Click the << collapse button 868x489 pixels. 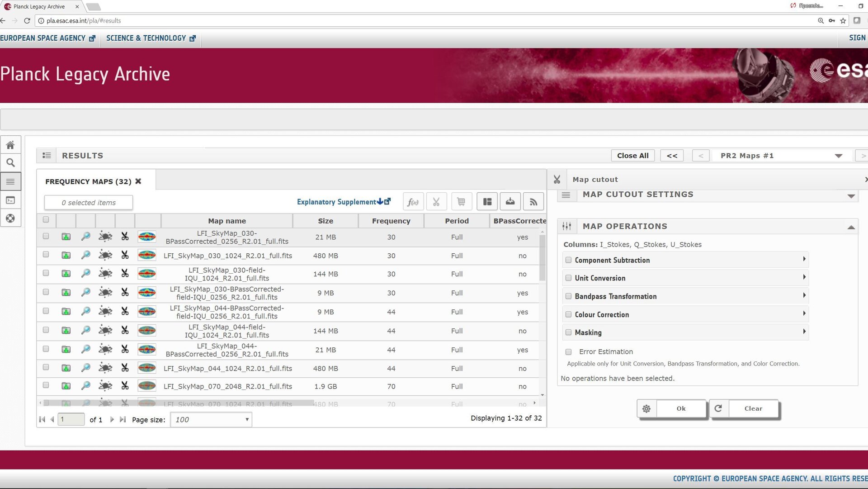pos(672,156)
